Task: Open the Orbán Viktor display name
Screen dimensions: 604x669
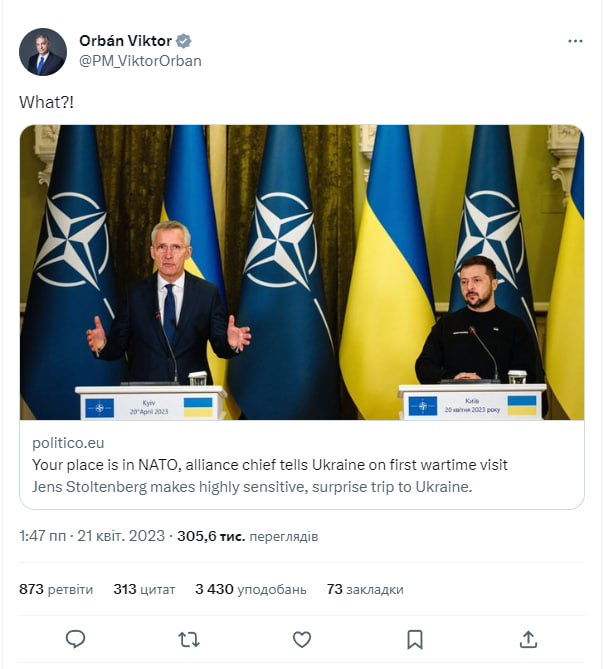Action: pyautogui.click(x=125, y=41)
